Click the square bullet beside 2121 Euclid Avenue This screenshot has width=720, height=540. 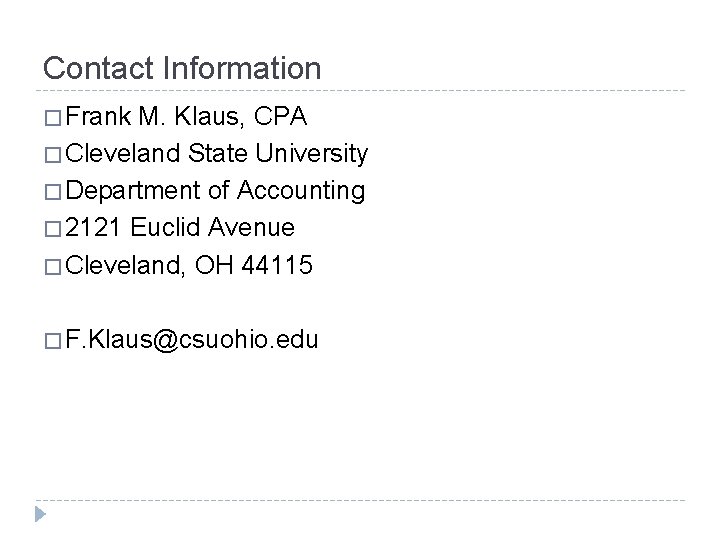pos(53,229)
